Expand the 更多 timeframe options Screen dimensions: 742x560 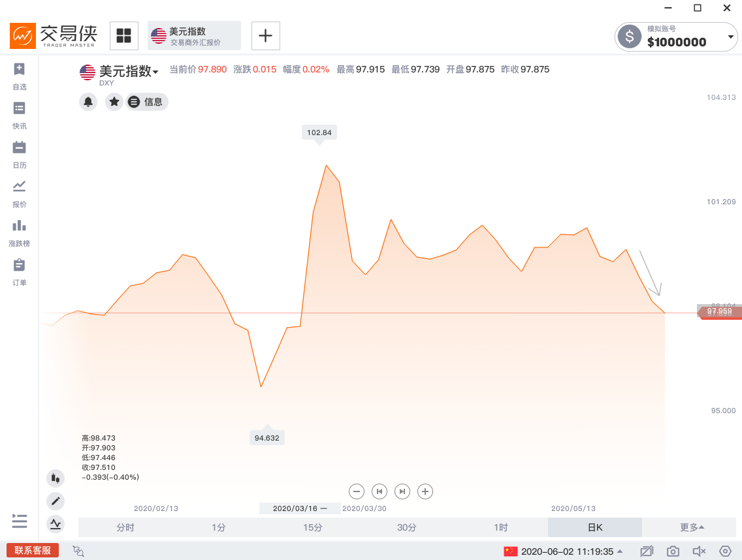(692, 527)
